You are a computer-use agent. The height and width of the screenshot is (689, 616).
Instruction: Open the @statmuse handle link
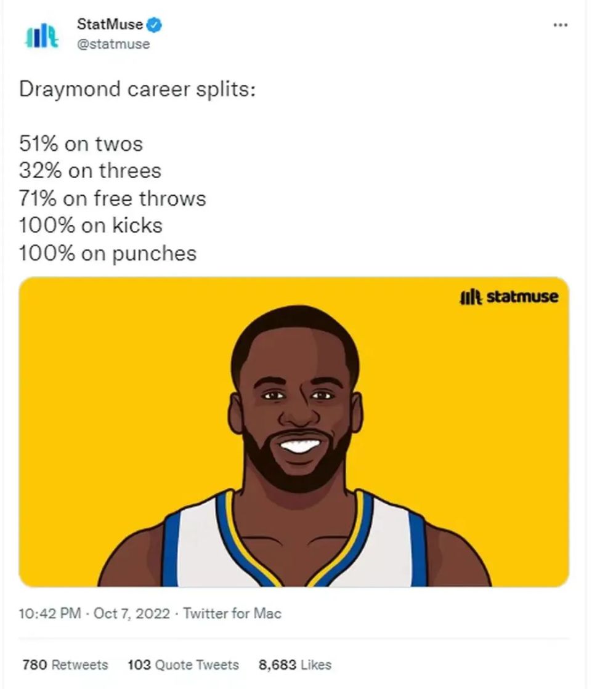point(113,44)
